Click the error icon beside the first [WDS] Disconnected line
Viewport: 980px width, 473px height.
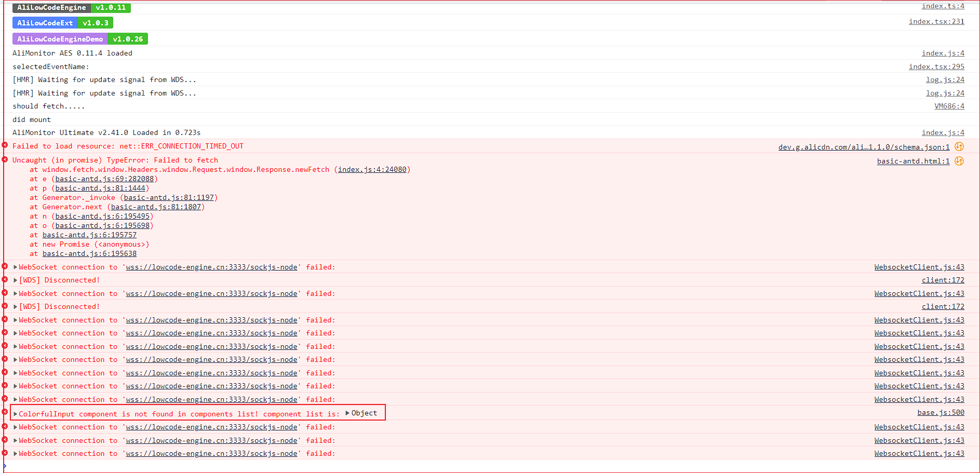coord(5,280)
